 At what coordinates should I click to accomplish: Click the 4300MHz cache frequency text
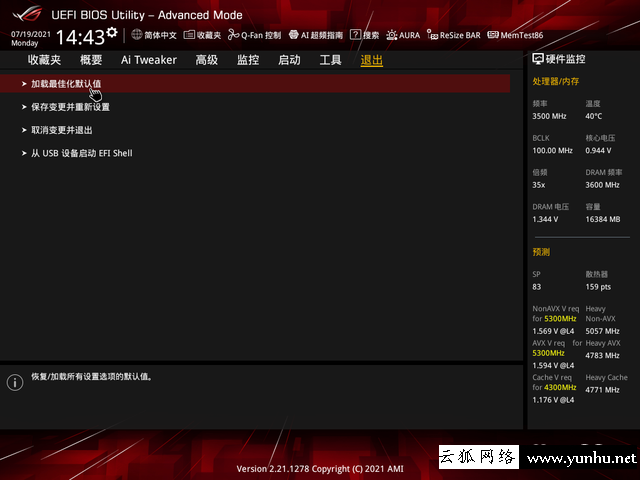tap(560, 387)
